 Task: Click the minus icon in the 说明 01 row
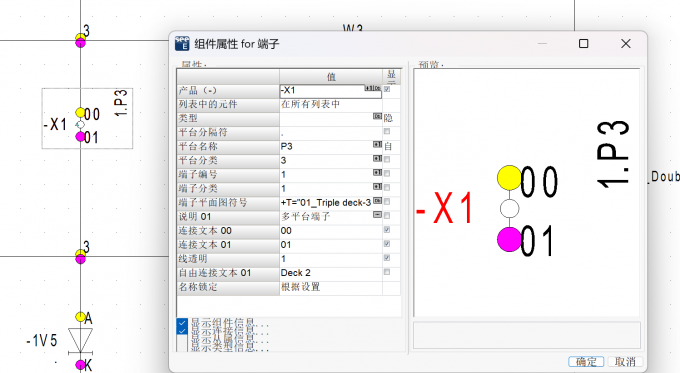point(377,215)
